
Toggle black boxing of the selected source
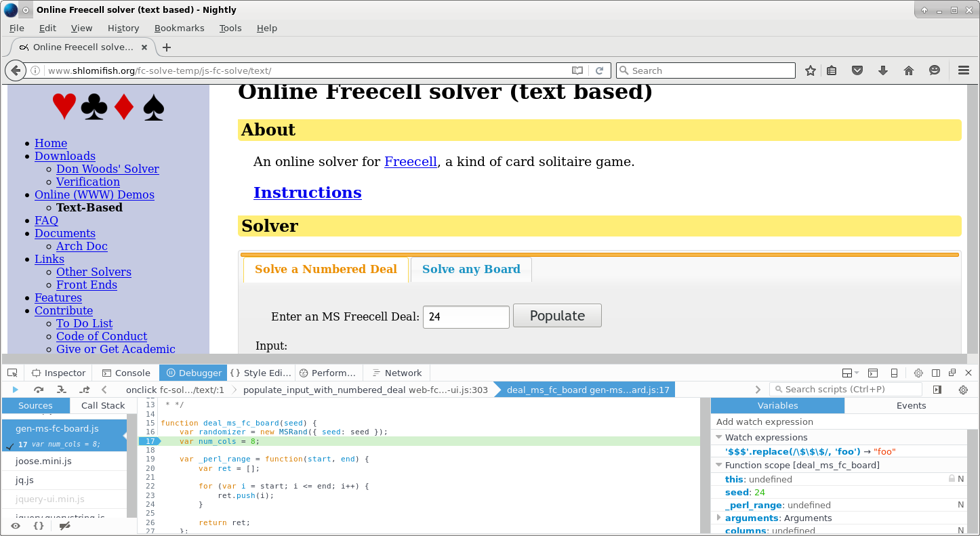[16, 526]
